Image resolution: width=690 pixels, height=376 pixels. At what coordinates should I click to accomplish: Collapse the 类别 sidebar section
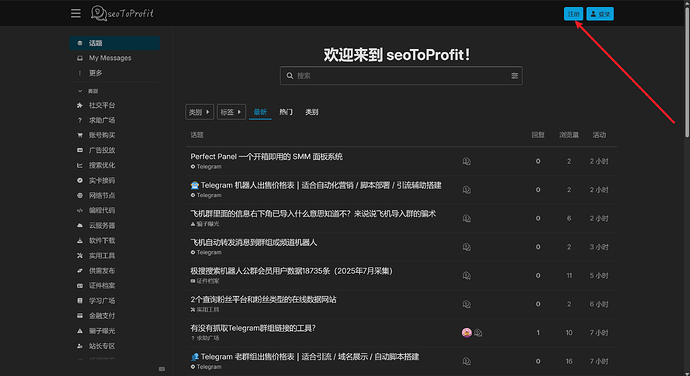[88, 91]
